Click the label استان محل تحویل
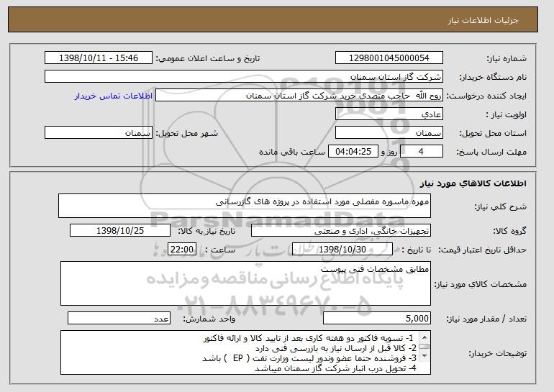Viewport: 554px width, 392px height. (x=493, y=133)
